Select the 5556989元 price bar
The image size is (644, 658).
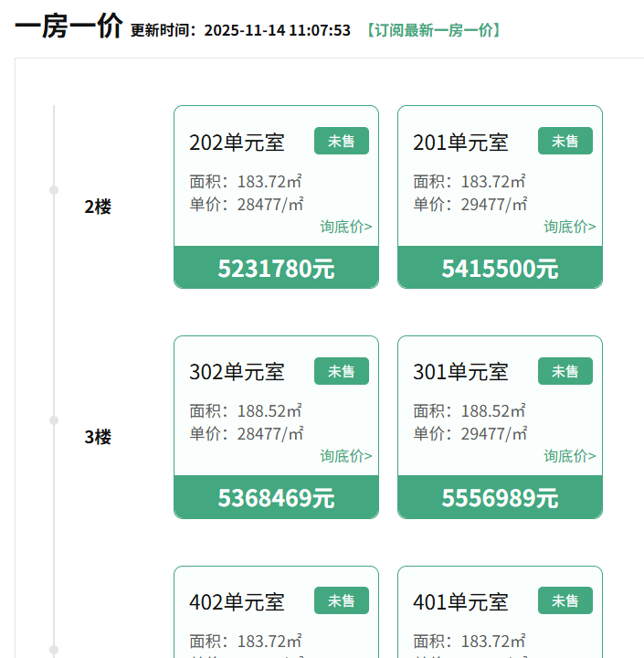pyautogui.click(x=500, y=498)
